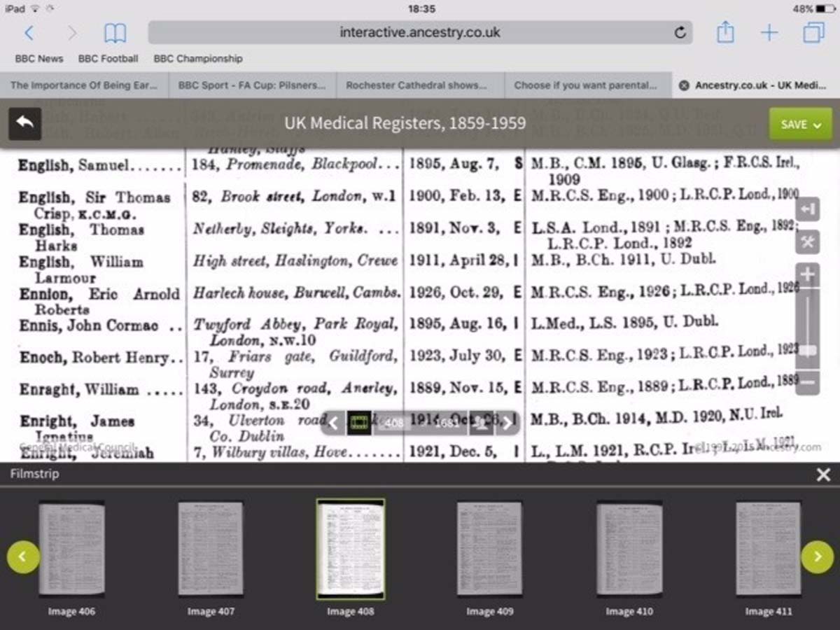Open the green SAVE dropdown

pos(801,124)
